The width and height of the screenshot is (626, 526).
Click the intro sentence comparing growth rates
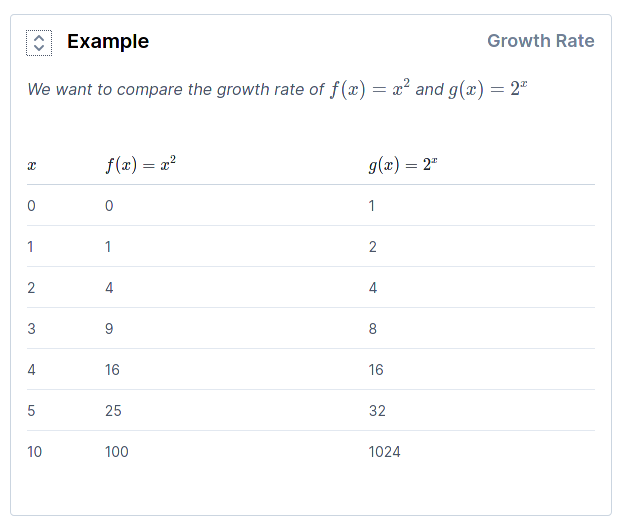(x=277, y=89)
